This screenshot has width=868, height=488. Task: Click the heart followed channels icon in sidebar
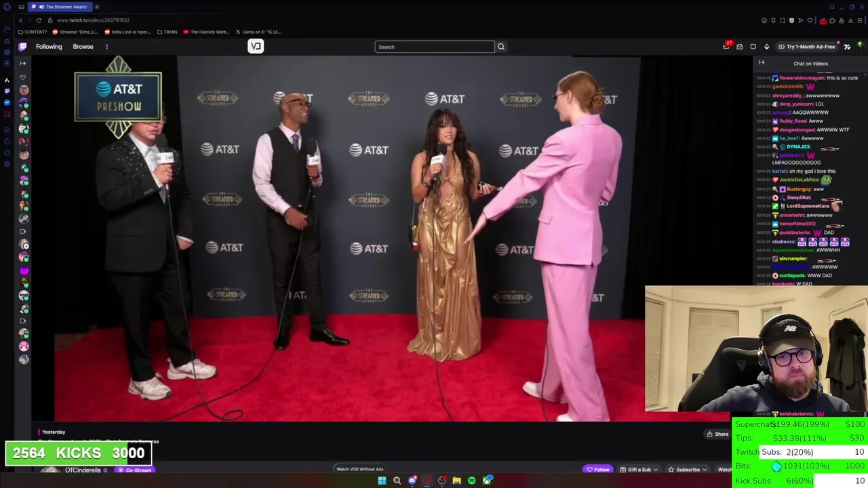22,77
